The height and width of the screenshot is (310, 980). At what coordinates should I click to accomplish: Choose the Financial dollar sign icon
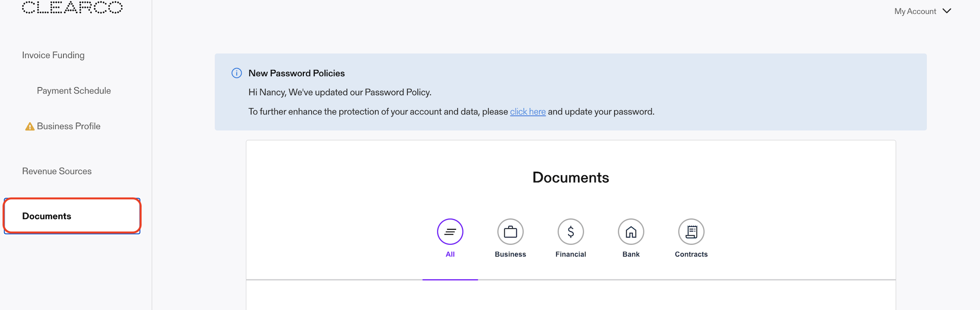(x=570, y=232)
